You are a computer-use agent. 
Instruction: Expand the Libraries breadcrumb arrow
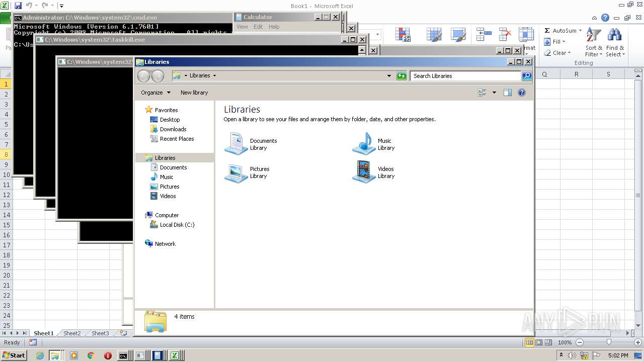[214, 75]
